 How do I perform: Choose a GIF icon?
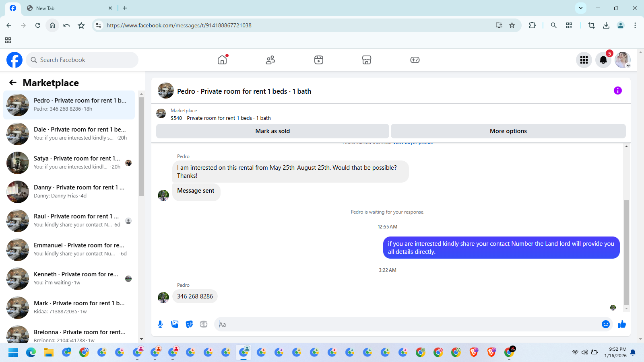click(x=204, y=324)
